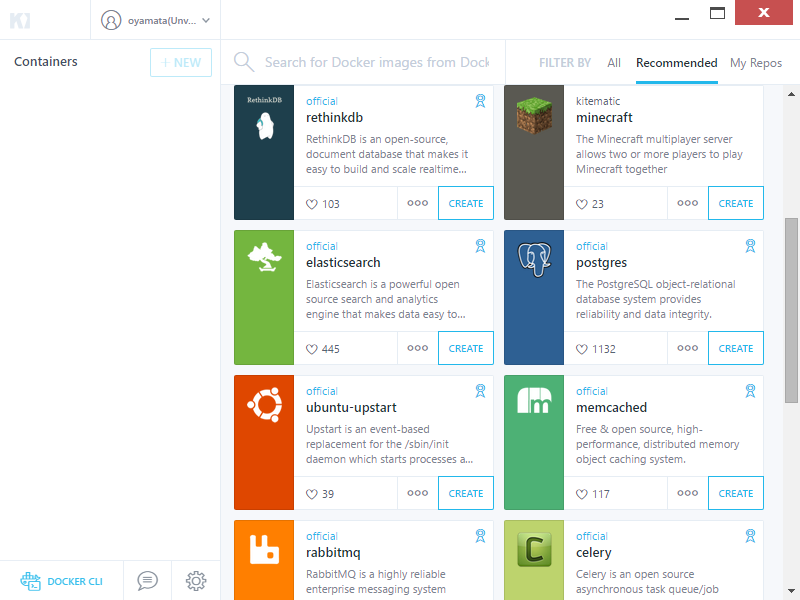This screenshot has height=600, width=800.
Task: Click the official badge ribbon on rethinkdb
Action: 480,101
